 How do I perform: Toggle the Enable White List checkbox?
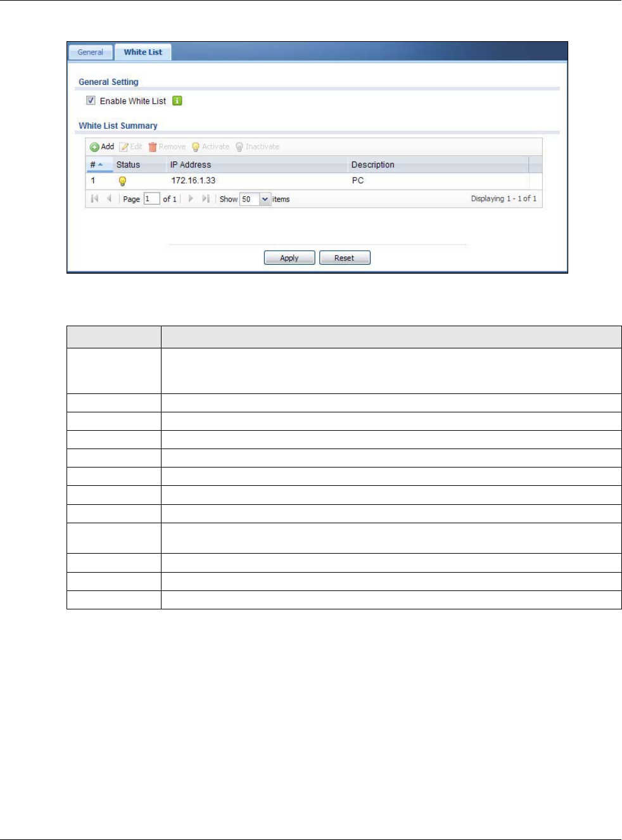tap(91, 101)
